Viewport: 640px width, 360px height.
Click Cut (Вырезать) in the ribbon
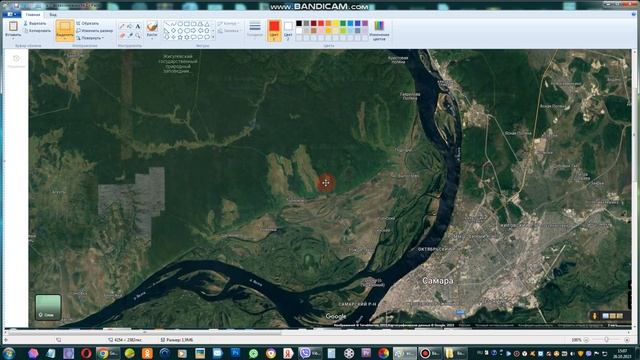(x=35, y=24)
